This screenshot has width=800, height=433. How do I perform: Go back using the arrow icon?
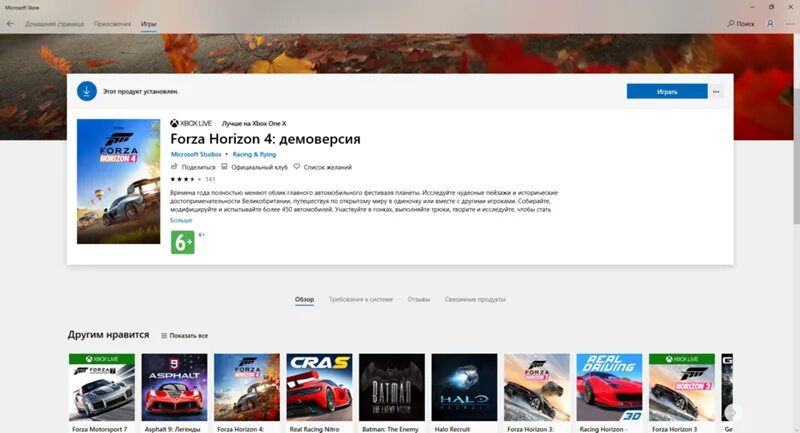10,24
